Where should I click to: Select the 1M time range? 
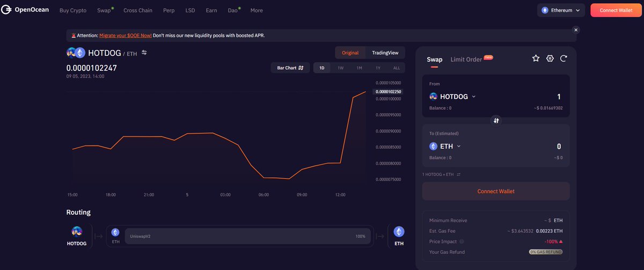click(359, 68)
